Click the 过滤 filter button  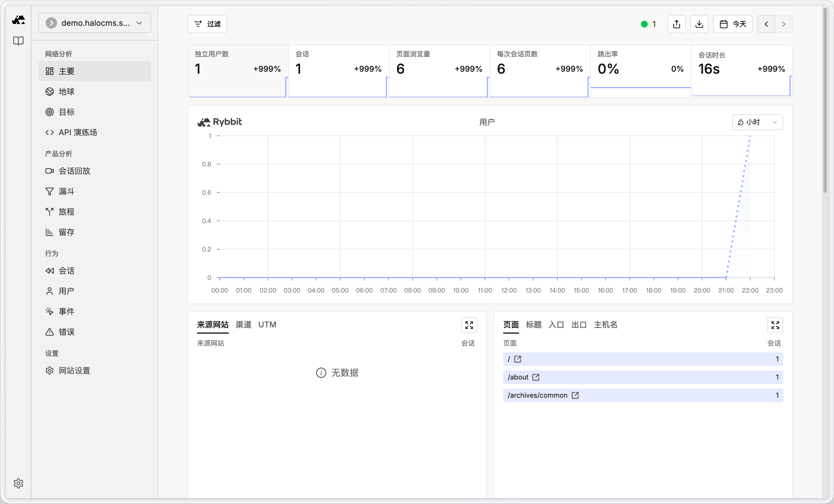207,24
